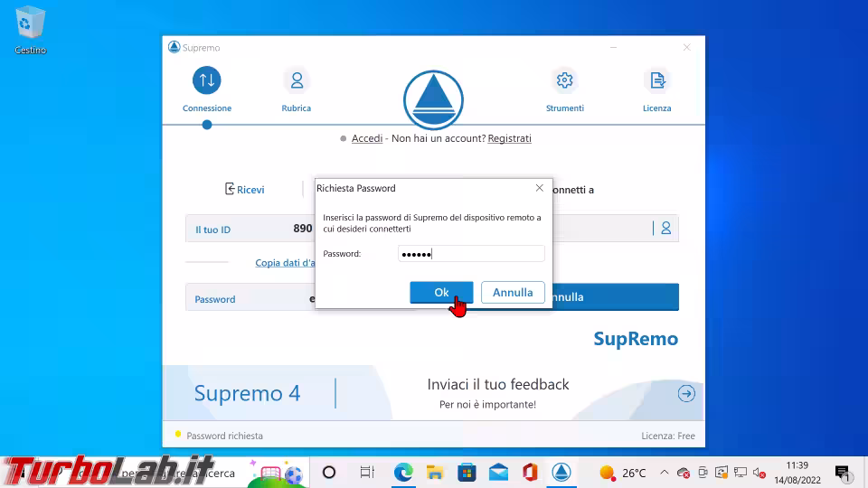Click muted volume icon in tray
868x488 pixels.
759,473
